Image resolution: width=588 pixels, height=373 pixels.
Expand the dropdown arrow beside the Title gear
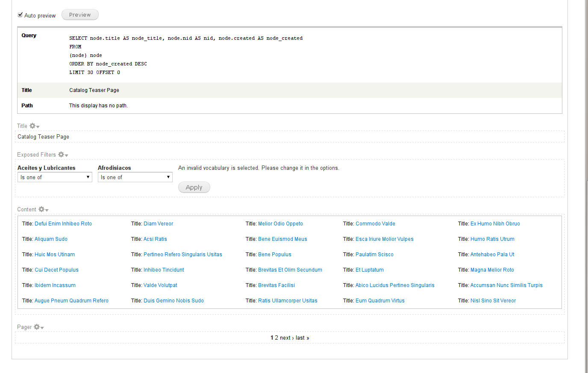tap(38, 126)
